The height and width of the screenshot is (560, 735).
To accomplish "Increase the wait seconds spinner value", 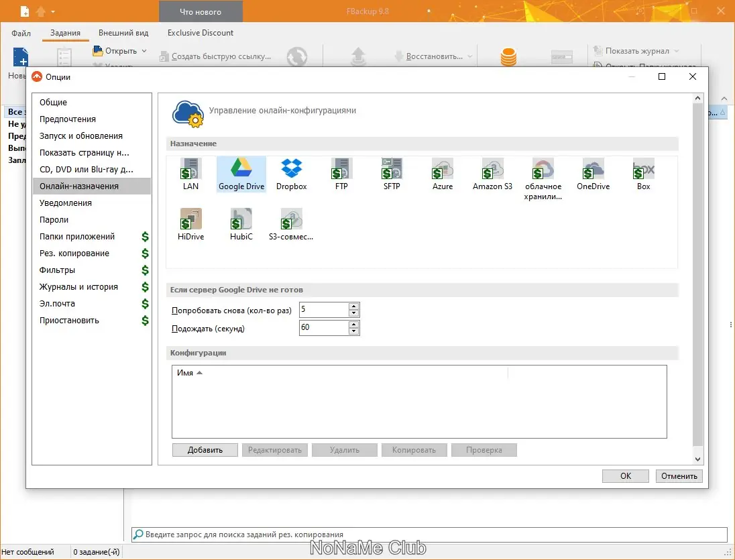I will coord(354,324).
